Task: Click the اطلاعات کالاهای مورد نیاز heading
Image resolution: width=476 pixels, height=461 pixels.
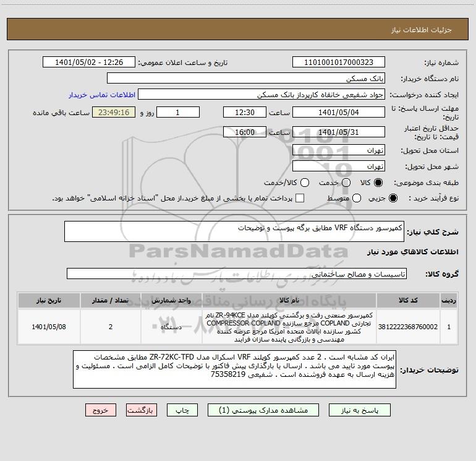Action: 412,252
